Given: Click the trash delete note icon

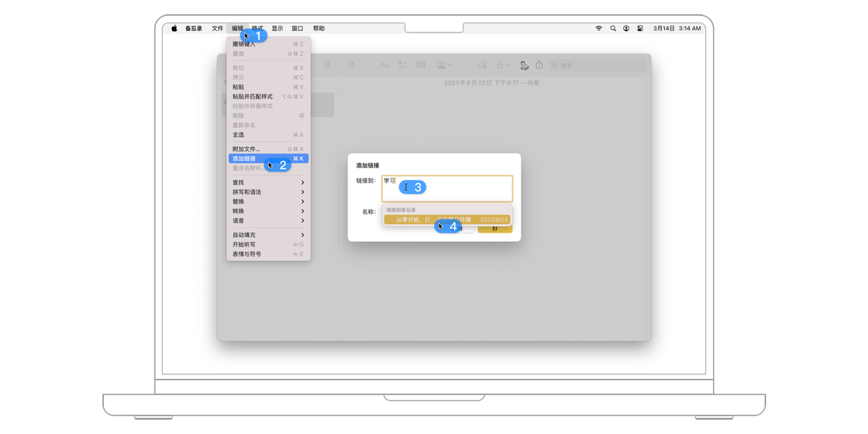Looking at the screenshot, I should click(x=327, y=65).
